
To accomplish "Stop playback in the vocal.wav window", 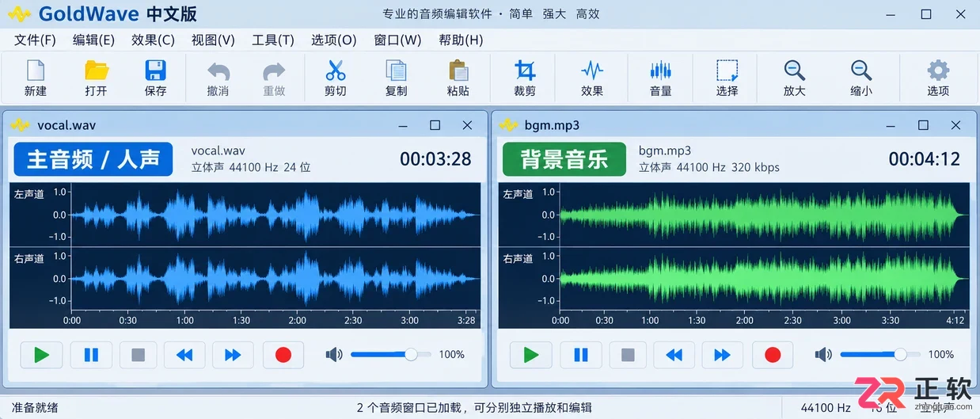I will pos(138,355).
